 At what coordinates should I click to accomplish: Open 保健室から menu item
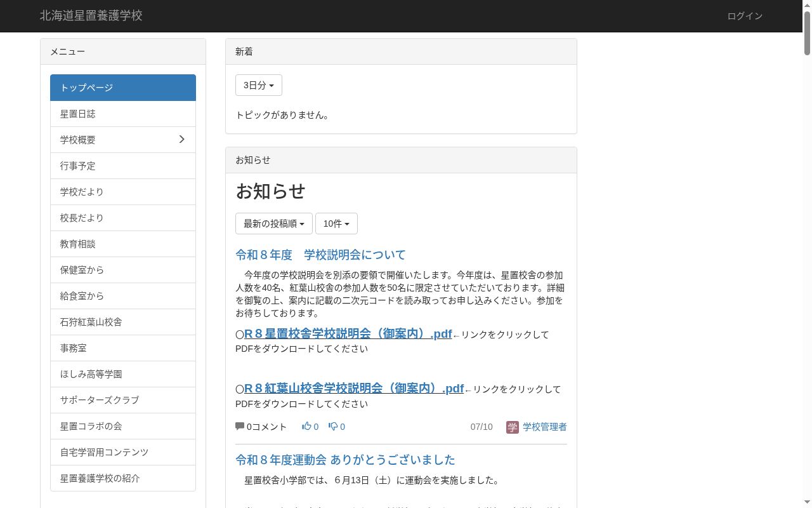point(123,270)
